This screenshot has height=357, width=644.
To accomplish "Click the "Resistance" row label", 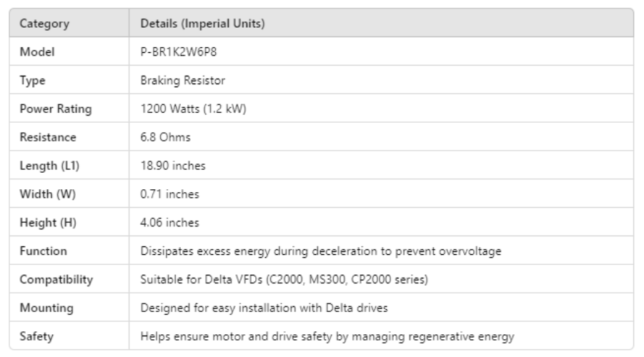I will tap(48, 137).
